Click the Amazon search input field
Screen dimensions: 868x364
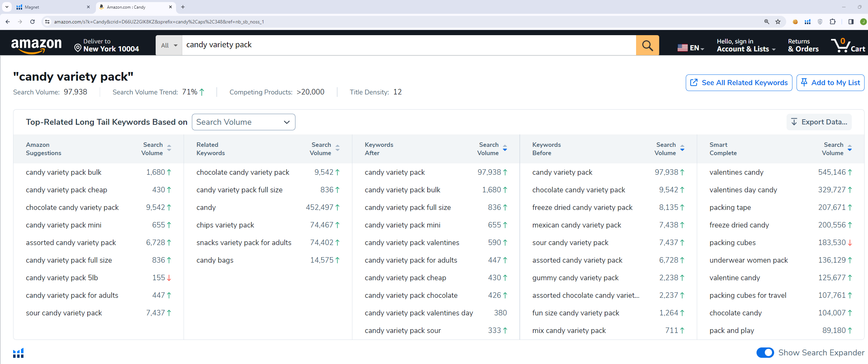409,45
